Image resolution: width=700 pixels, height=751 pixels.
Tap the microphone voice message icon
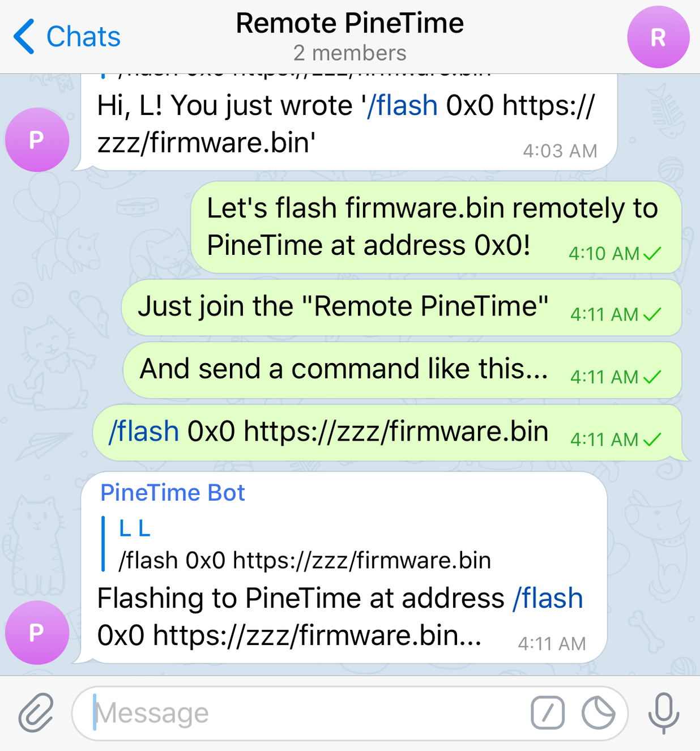click(664, 712)
